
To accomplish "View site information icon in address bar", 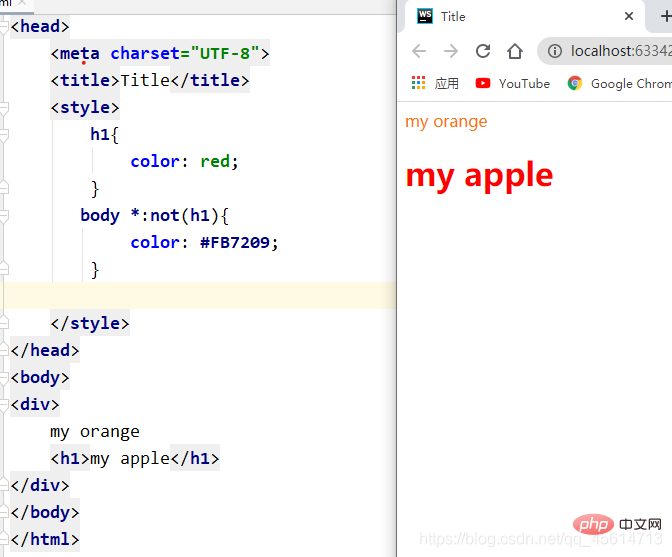I will [555, 51].
